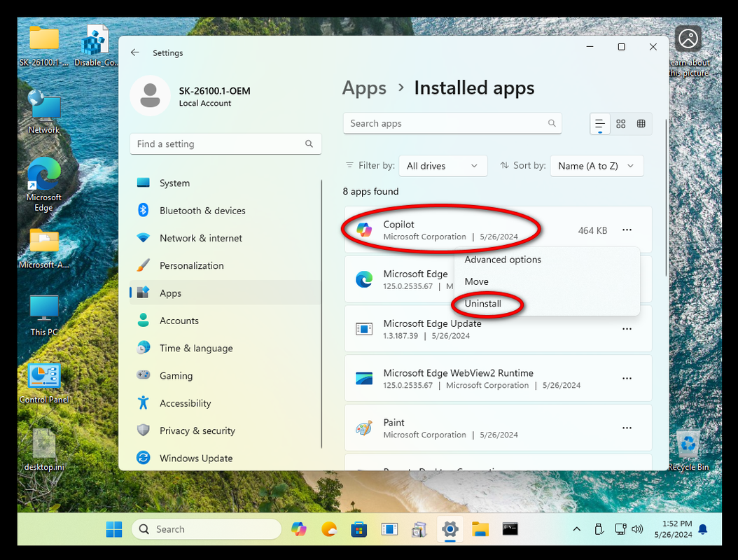The height and width of the screenshot is (560, 738).
Task: Click the Search apps input field
Action: (x=452, y=123)
